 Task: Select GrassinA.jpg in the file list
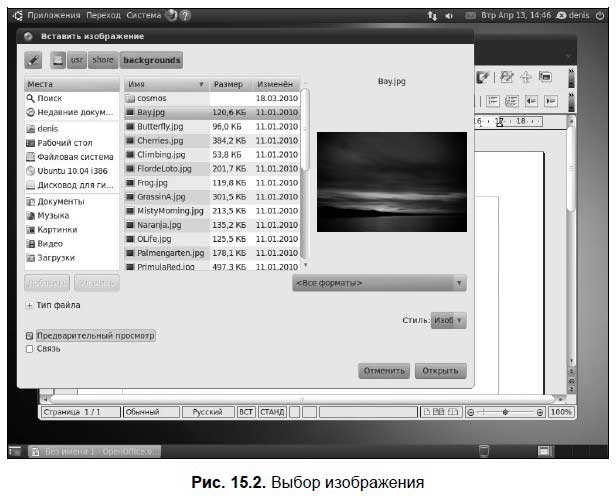pos(212,197)
